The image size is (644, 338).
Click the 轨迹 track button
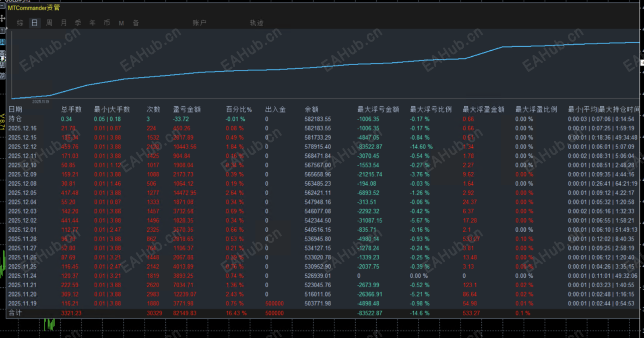[256, 23]
